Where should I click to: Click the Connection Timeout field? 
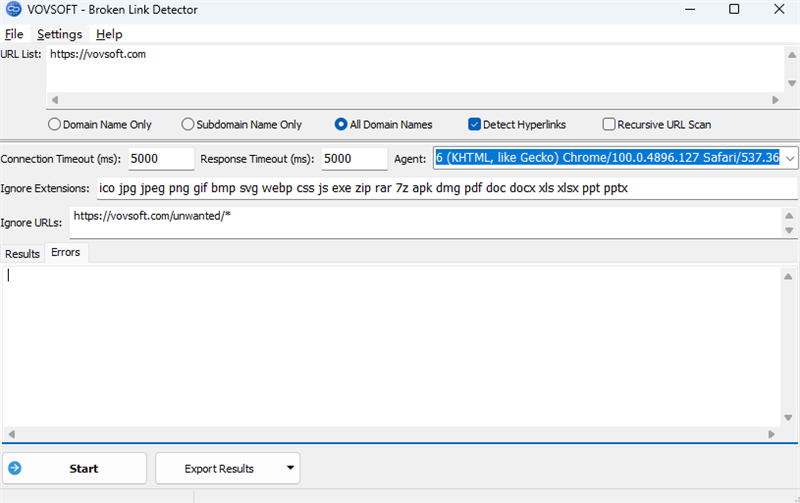pos(161,159)
